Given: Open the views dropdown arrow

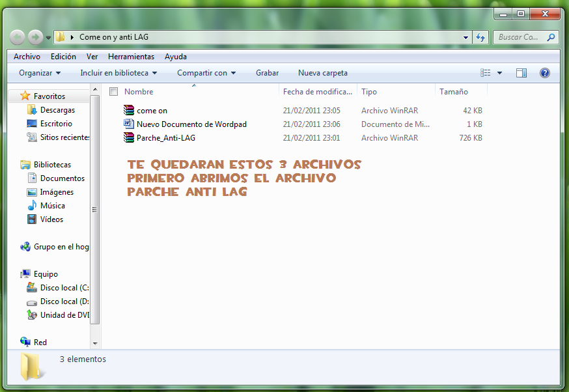Looking at the screenshot, I should tap(500, 72).
